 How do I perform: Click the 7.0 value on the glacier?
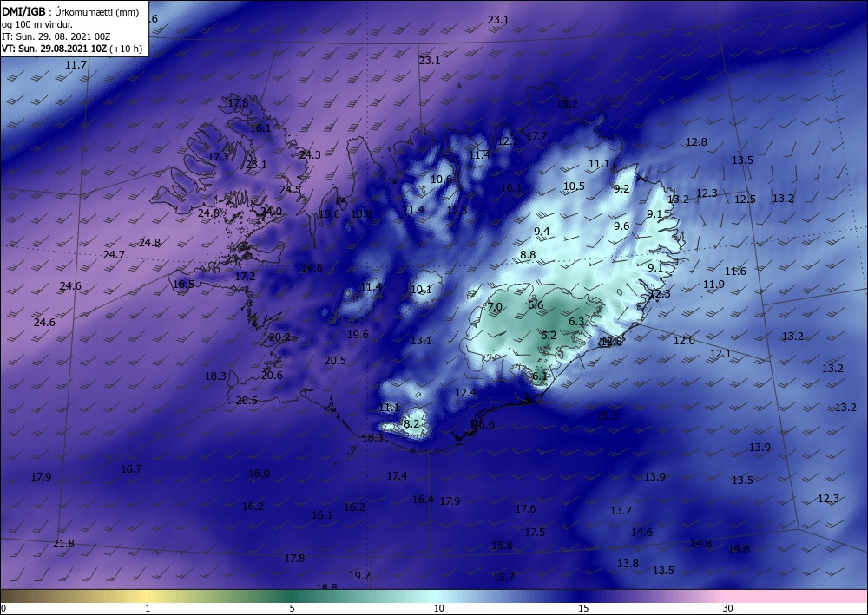(x=495, y=306)
